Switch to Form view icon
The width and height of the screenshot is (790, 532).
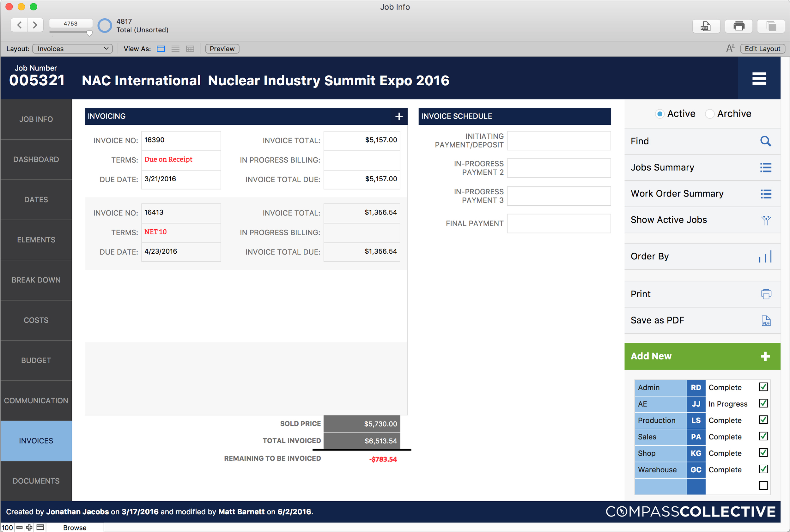click(x=161, y=49)
